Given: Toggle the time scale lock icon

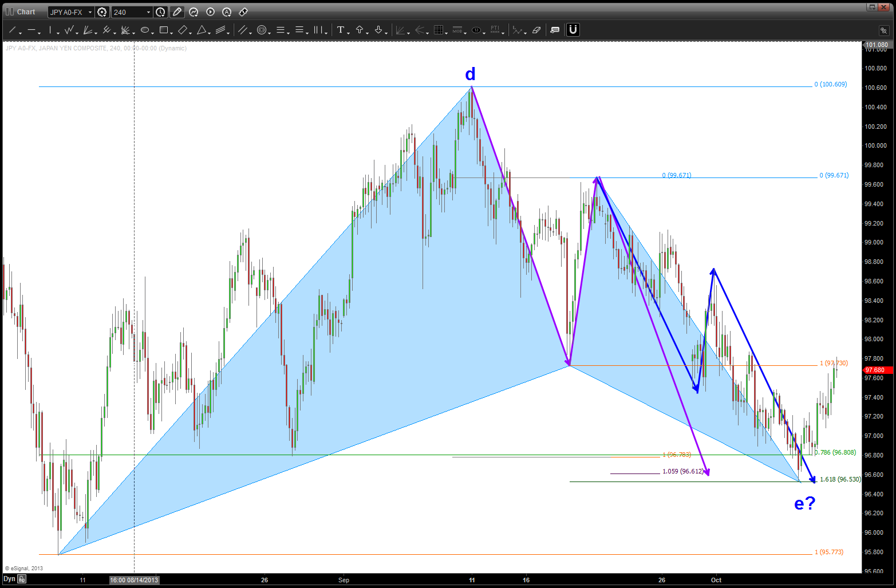Looking at the screenshot, I should pos(22,579).
